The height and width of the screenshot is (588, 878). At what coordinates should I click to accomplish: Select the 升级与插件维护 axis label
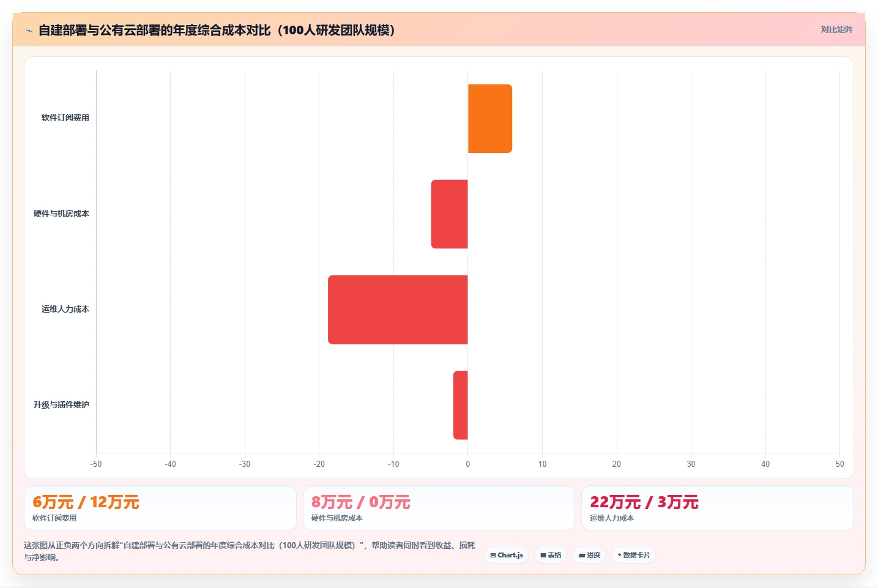tap(61, 404)
